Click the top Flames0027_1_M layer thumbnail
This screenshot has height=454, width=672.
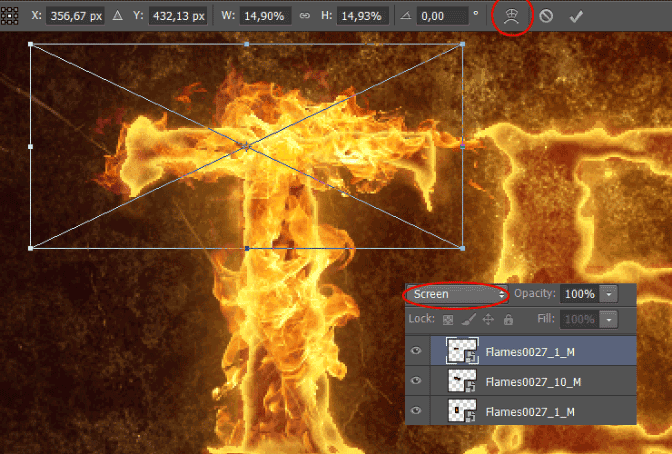tap(462, 351)
